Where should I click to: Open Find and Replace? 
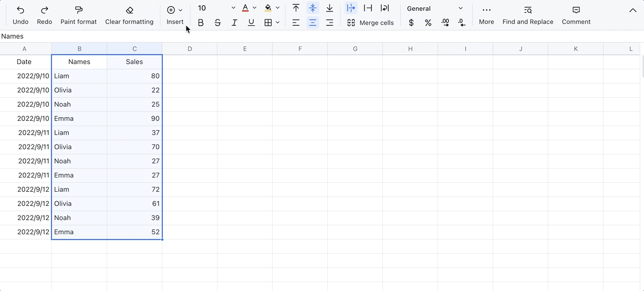527,15
